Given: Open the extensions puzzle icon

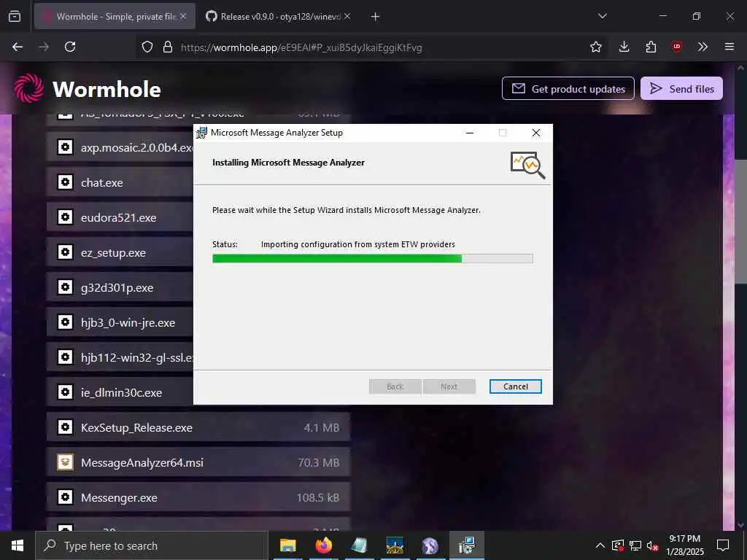Looking at the screenshot, I should click(x=651, y=47).
